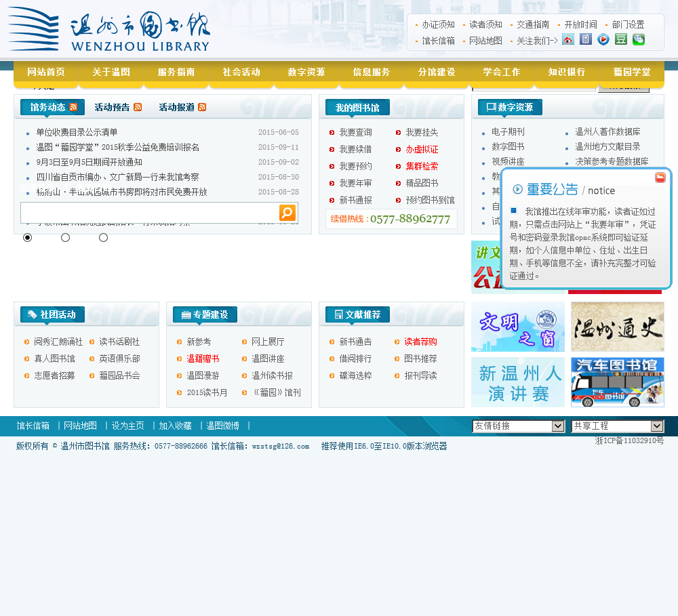Switch to the 活动预告 tab
The image size is (678, 616).
click(112, 107)
